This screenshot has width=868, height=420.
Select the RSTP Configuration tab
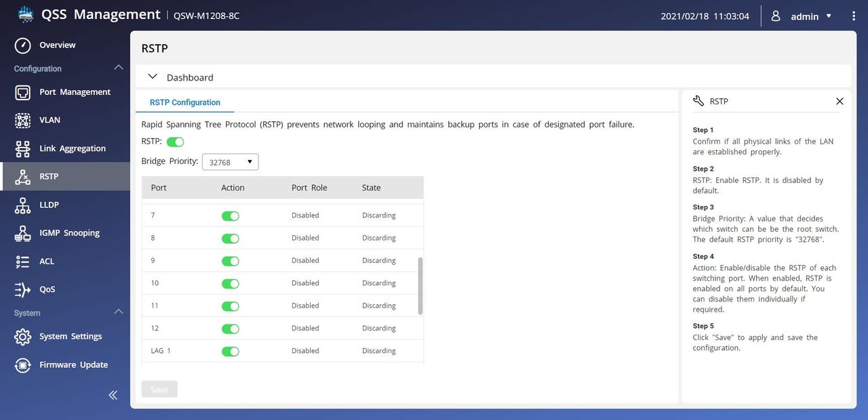tap(185, 102)
